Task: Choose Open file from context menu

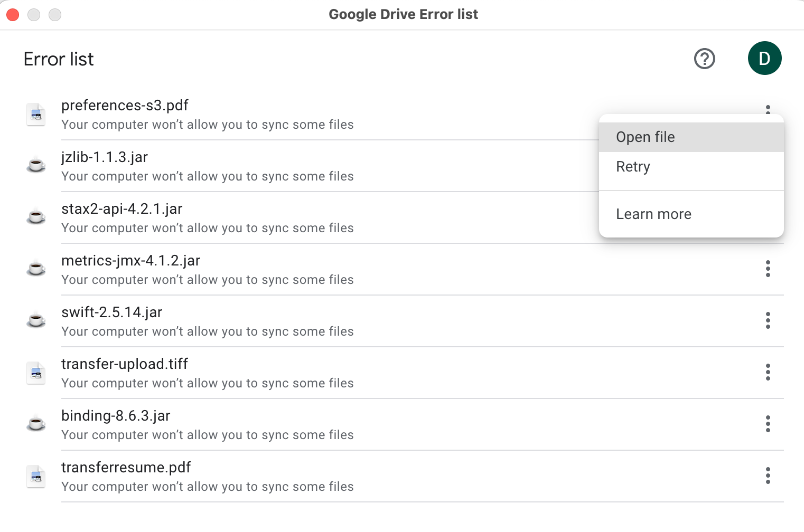Action: [645, 137]
